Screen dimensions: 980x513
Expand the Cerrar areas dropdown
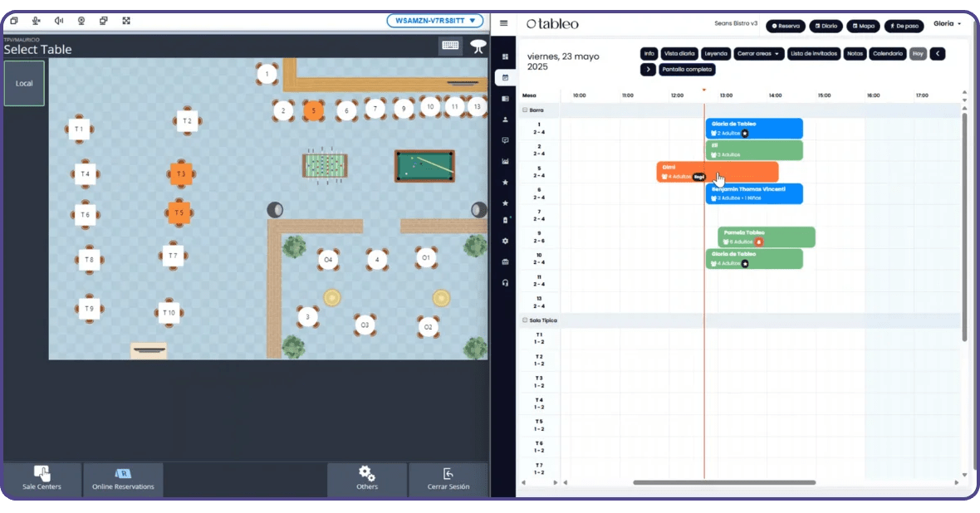click(759, 54)
